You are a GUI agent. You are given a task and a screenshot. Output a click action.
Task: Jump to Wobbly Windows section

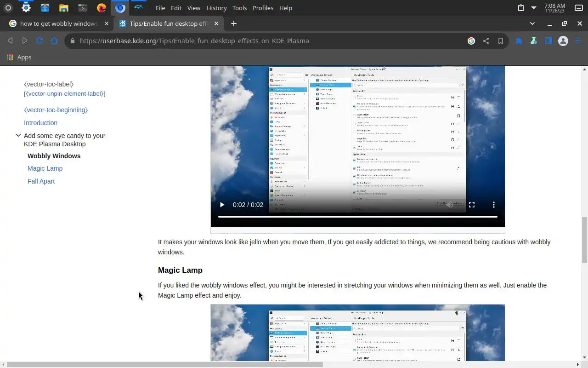(x=54, y=156)
